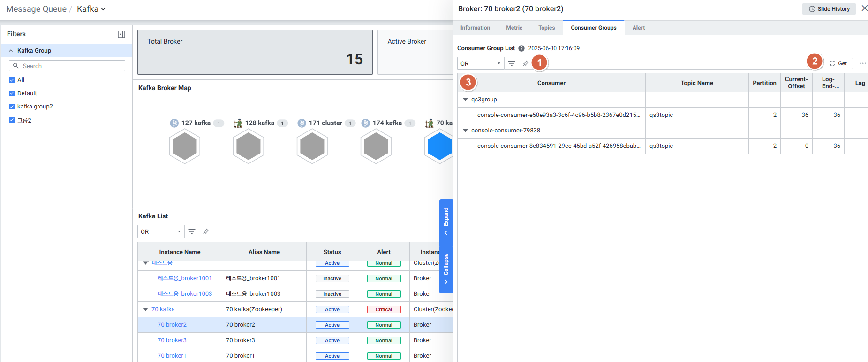Collapse the qs3group consumer row

coord(465,100)
